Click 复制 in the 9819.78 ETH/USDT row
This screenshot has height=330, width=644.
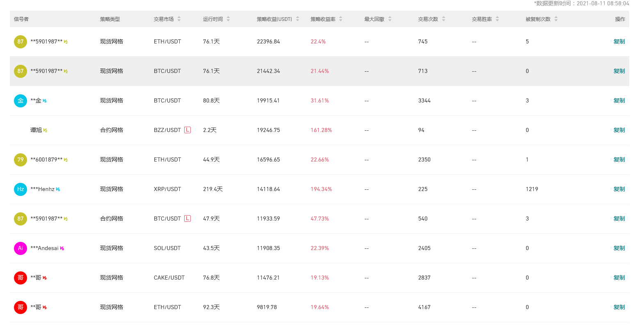[619, 307]
